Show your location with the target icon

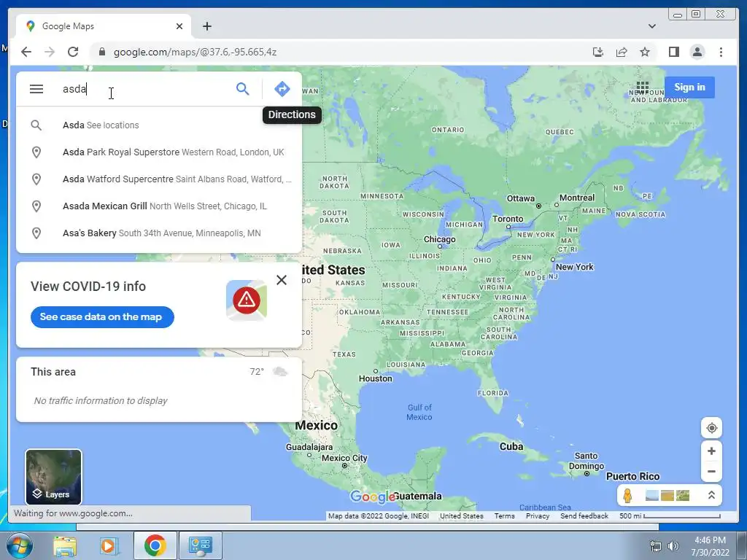tap(711, 427)
